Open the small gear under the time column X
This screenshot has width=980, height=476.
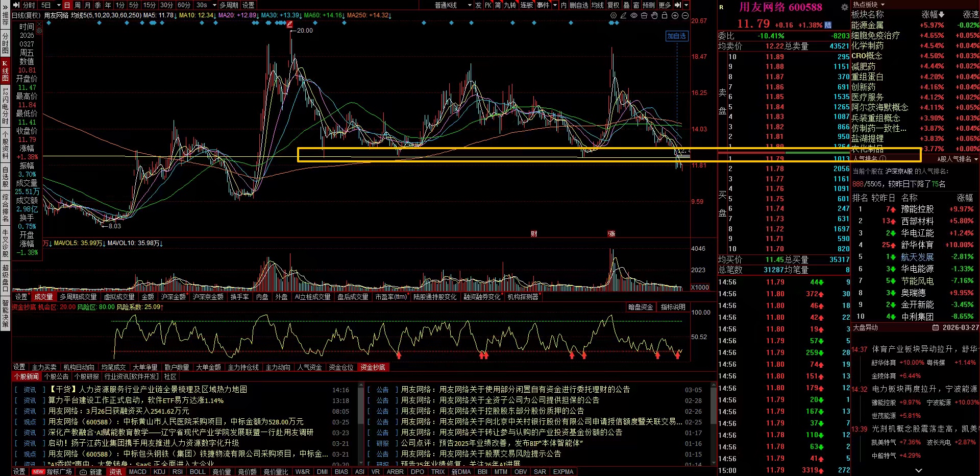[x=39, y=31]
